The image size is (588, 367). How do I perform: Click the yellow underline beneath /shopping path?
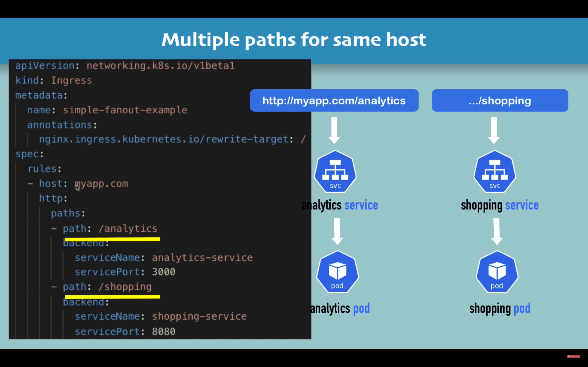tap(112, 297)
